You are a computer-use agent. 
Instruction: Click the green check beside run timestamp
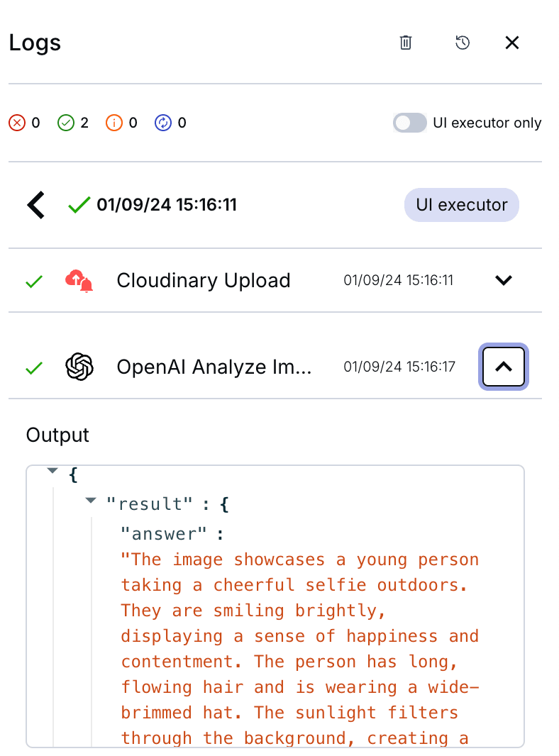tap(79, 205)
